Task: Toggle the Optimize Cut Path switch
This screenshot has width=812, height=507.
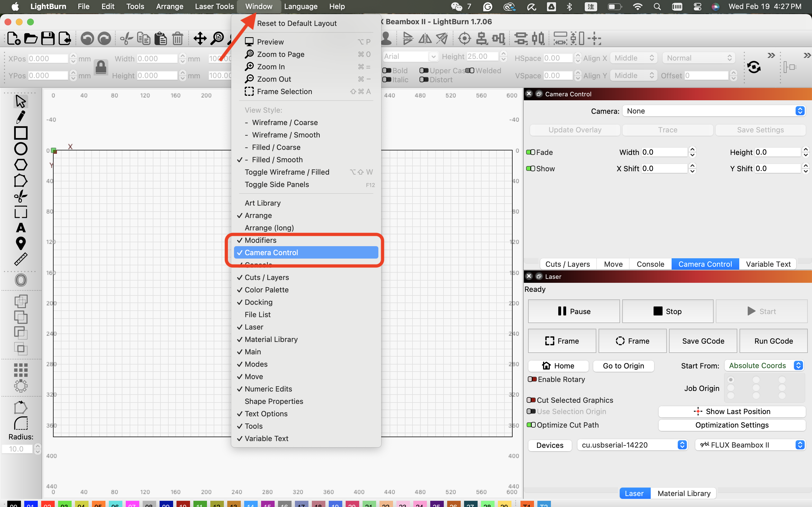Action: pos(531,425)
